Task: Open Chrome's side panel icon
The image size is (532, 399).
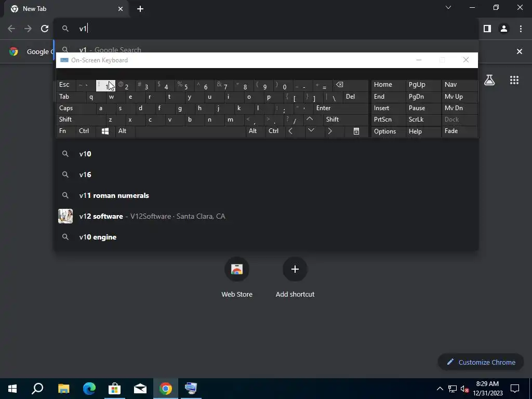Action: coord(487,29)
